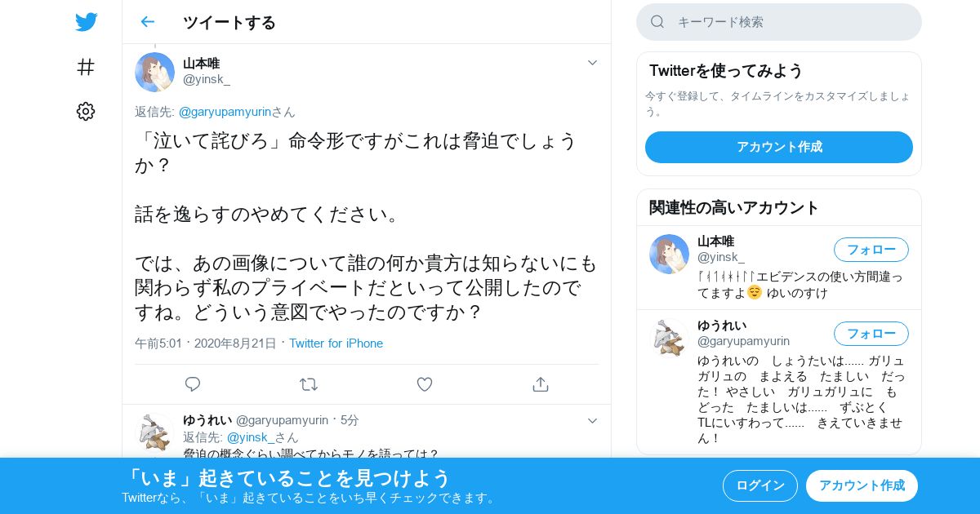This screenshot has width=980, height=514.
Task: Expand the chevron menu on ゆうれい's reply
Action: click(592, 420)
